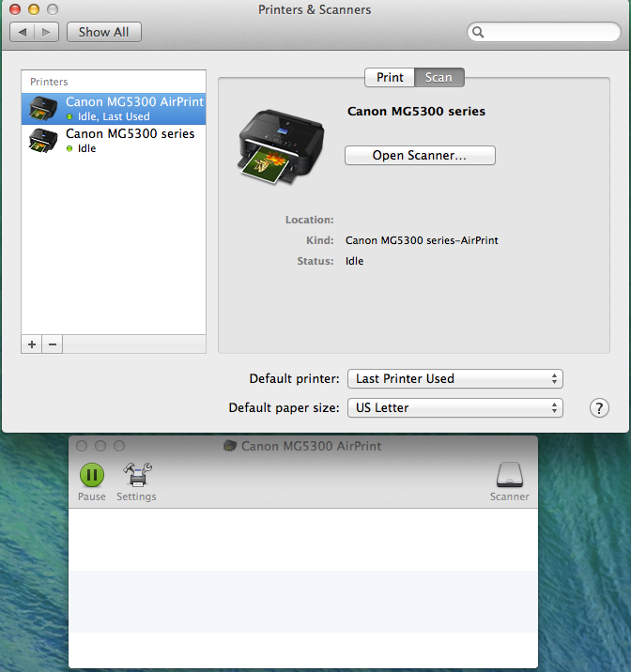
Task: Click the Default paper size label
Action: [284, 408]
